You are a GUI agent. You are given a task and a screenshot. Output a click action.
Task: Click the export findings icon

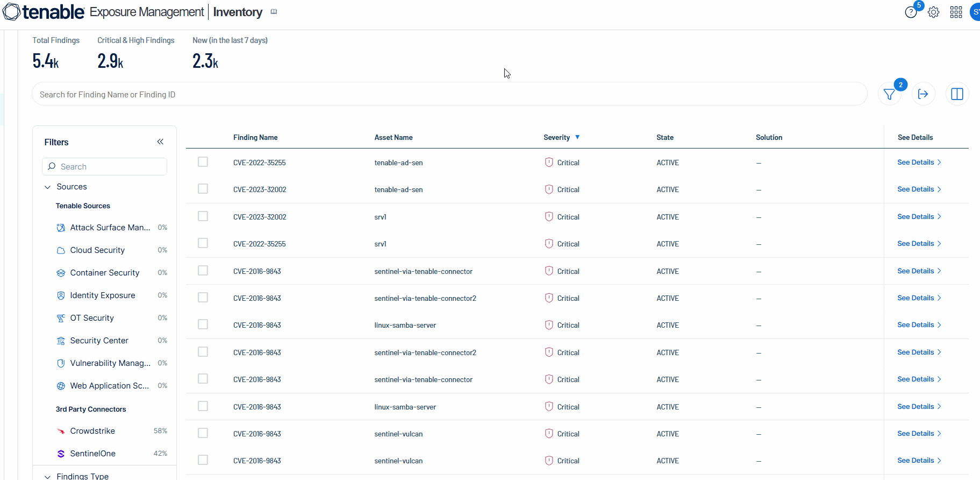tap(923, 94)
